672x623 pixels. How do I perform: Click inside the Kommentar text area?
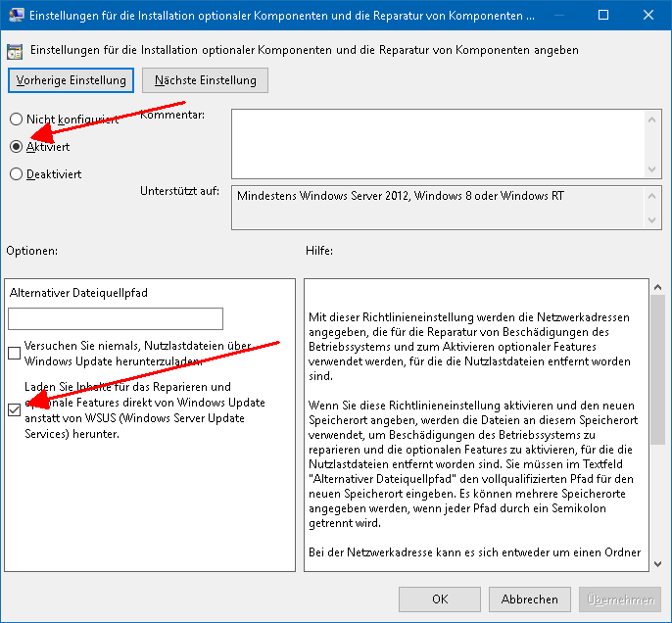point(436,143)
